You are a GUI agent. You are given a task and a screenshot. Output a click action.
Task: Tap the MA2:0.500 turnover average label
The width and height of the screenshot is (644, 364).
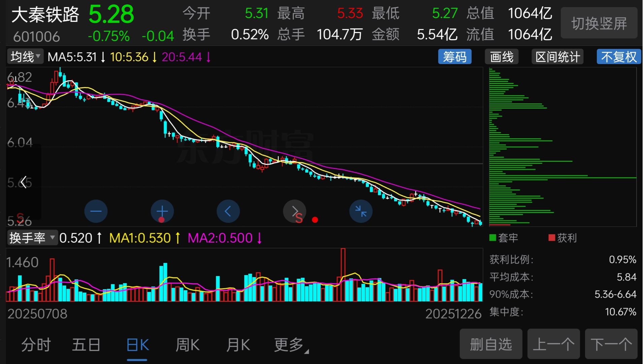(220, 238)
